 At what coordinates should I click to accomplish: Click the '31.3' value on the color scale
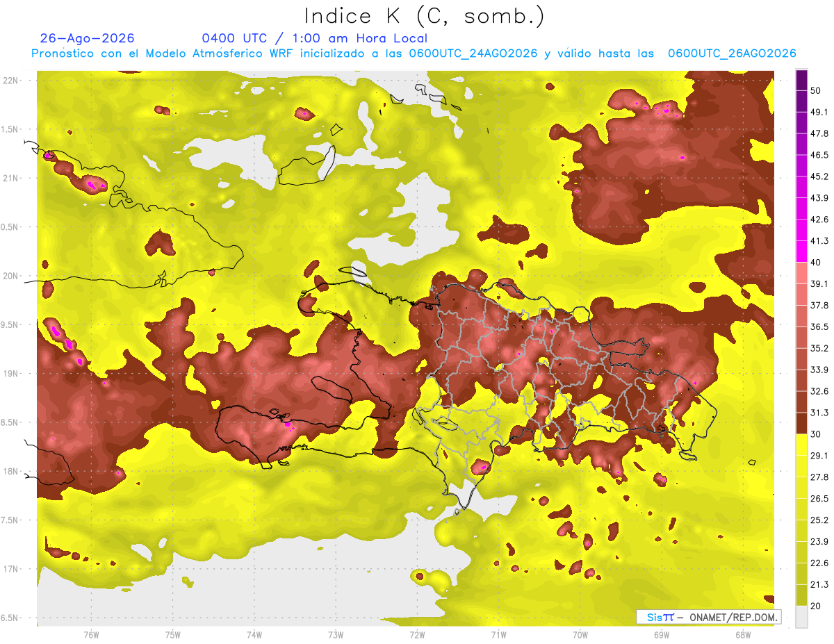(x=819, y=413)
